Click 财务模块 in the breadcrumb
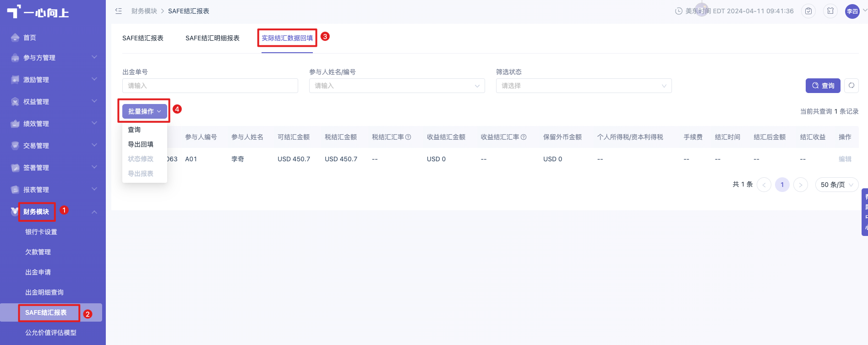This screenshot has height=345, width=868. click(144, 11)
